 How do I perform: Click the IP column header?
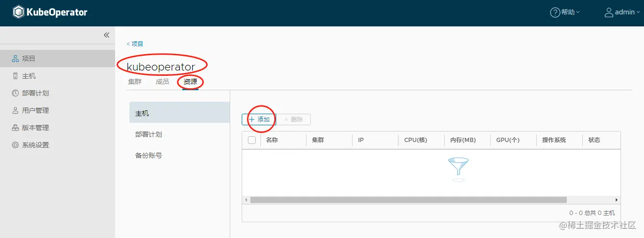click(361, 140)
